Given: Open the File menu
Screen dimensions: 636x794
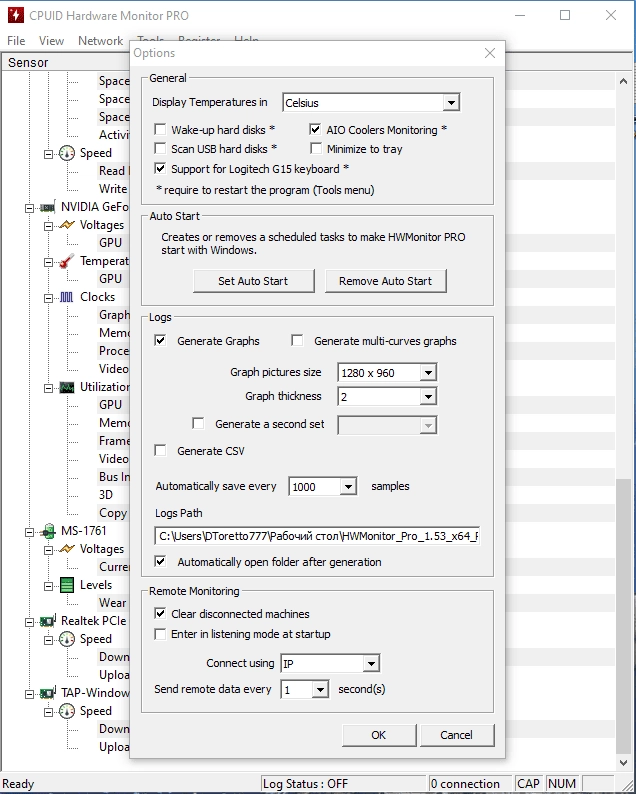Looking at the screenshot, I should [x=16, y=41].
